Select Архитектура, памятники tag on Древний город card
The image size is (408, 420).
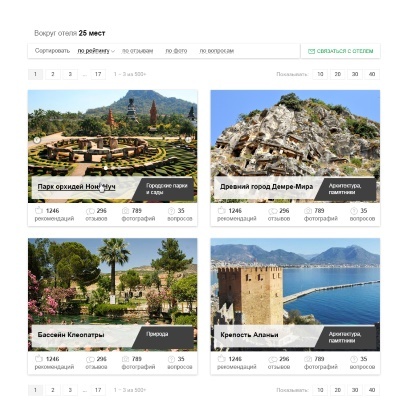click(345, 189)
